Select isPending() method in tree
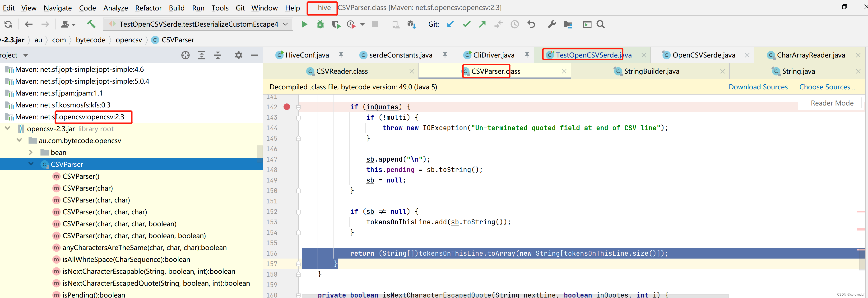The height and width of the screenshot is (298, 868). point(93,295)
